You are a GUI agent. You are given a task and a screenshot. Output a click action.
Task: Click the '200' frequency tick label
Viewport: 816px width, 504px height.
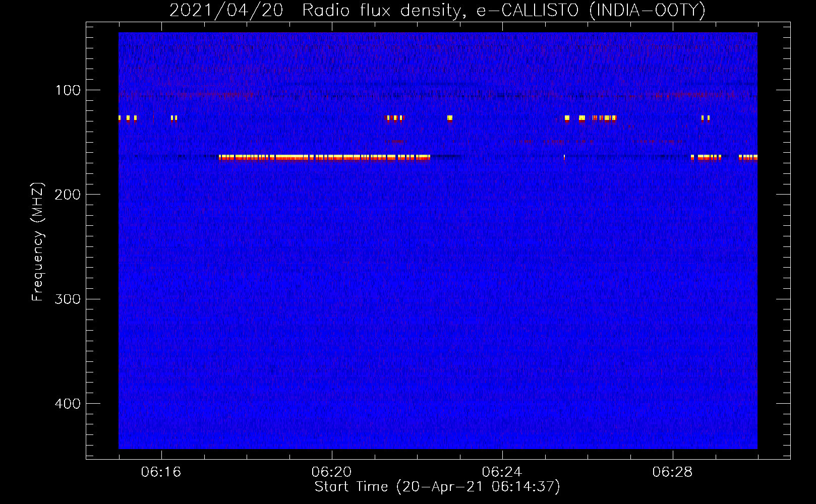[x=68, y=195]
